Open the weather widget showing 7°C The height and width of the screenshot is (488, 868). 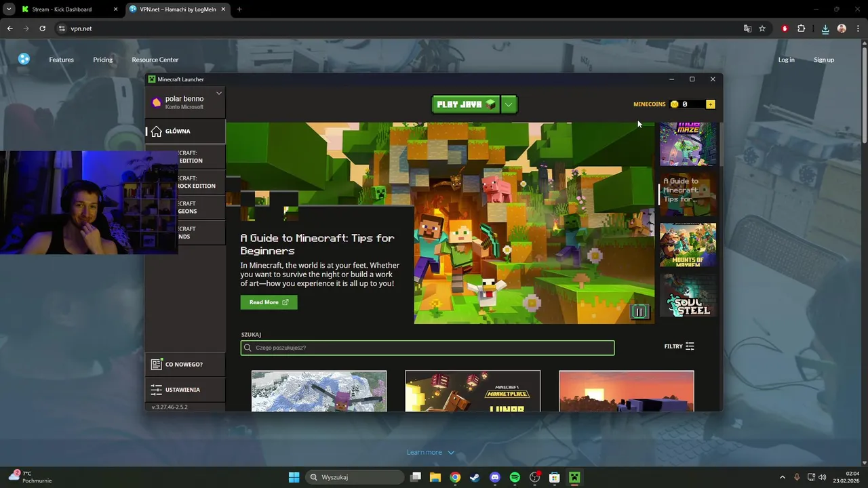pyautogui.click(x=30, y=477)
